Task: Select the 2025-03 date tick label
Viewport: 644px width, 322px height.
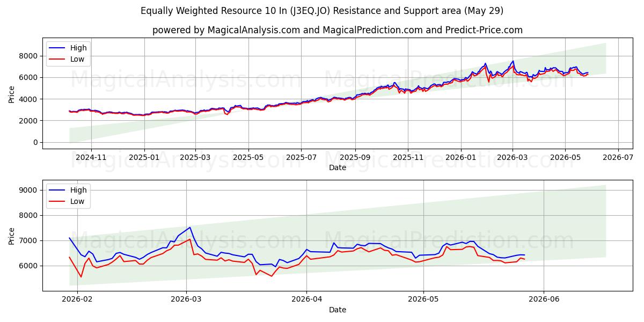Action: coord(195,157)
